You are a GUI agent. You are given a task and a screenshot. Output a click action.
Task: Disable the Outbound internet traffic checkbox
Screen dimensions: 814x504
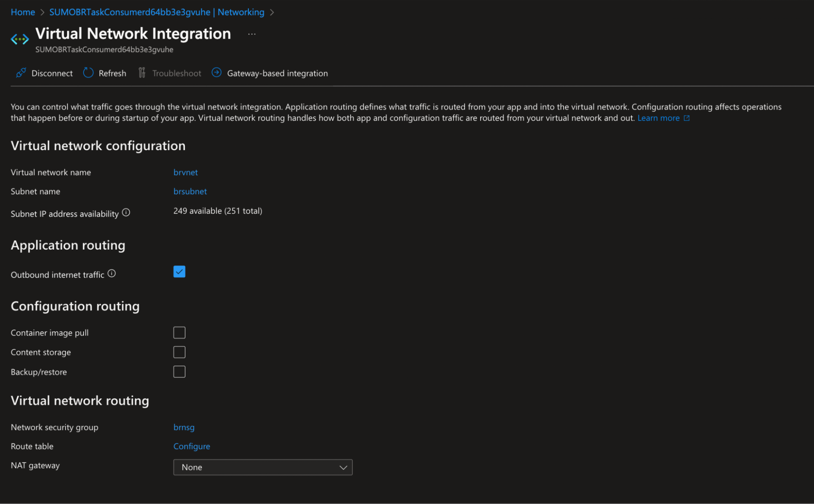(x=179, y=272)
